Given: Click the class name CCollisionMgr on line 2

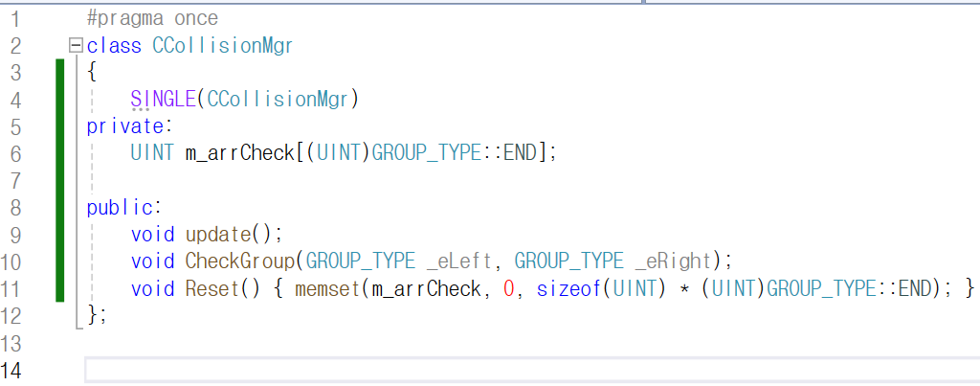Looking at the screenshot, I should (x=222, y=46).
